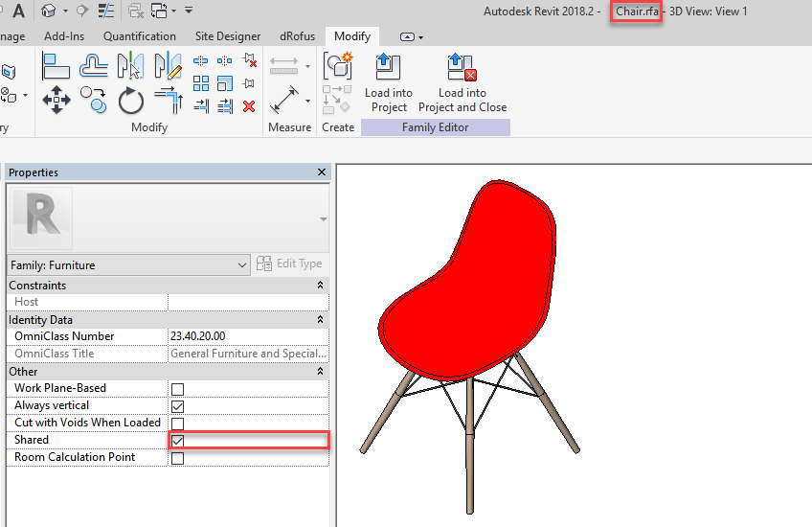
Task: Open the Quantification ribbon tab
Action: (140, 36)
